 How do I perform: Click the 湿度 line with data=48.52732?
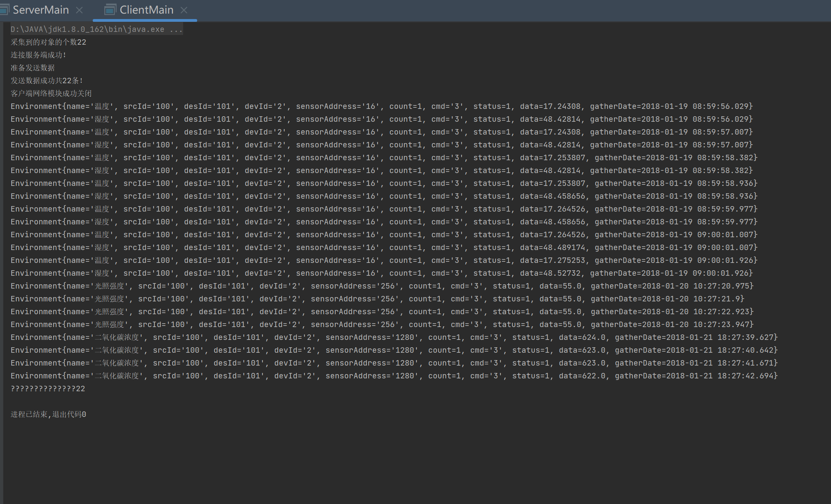381,273
